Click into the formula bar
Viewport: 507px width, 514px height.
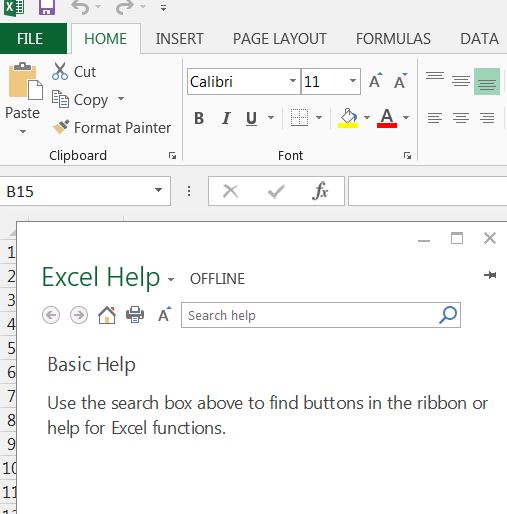pyautogui.click(x=428, y=191)
